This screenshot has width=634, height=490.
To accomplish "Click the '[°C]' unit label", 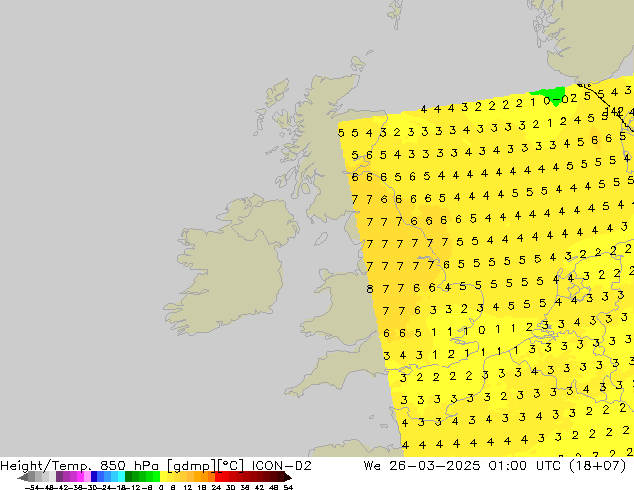I will pyautogui.click(x=230, y=466).
